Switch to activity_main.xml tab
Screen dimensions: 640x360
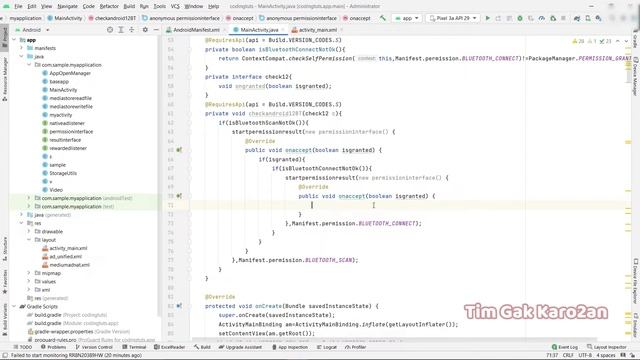pyautogui.click(x=315, y=30)
